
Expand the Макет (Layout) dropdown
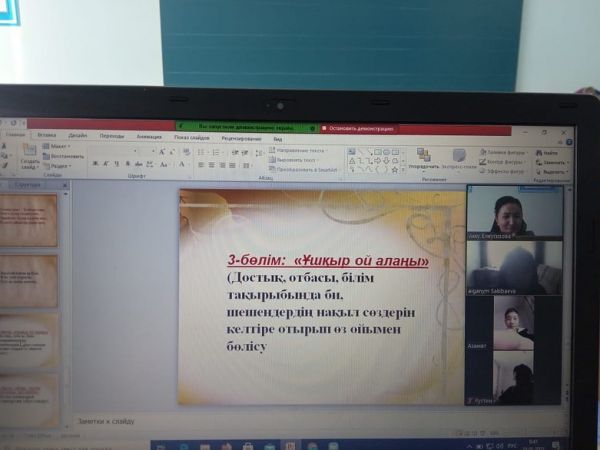[x=59, y=146]
